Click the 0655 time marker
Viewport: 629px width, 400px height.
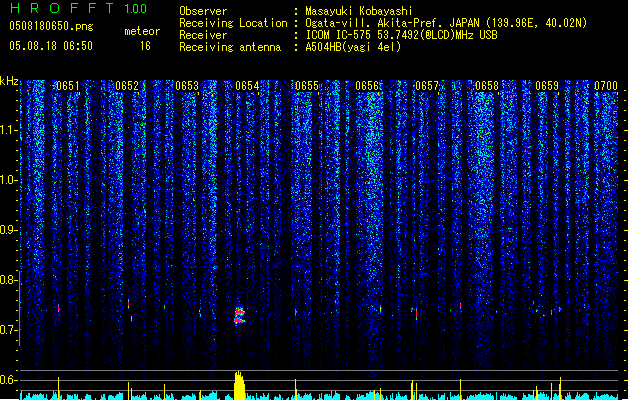(x=307, y=86)
